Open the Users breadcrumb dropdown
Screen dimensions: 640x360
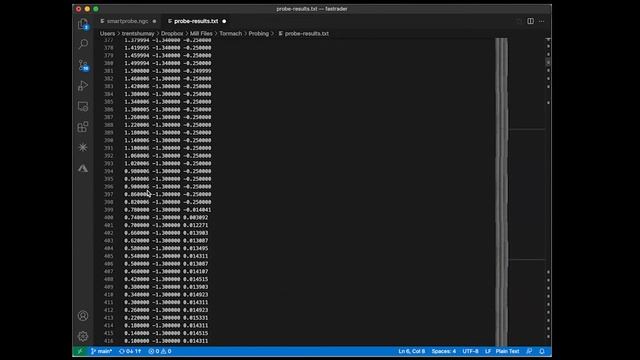click(107, 33)
